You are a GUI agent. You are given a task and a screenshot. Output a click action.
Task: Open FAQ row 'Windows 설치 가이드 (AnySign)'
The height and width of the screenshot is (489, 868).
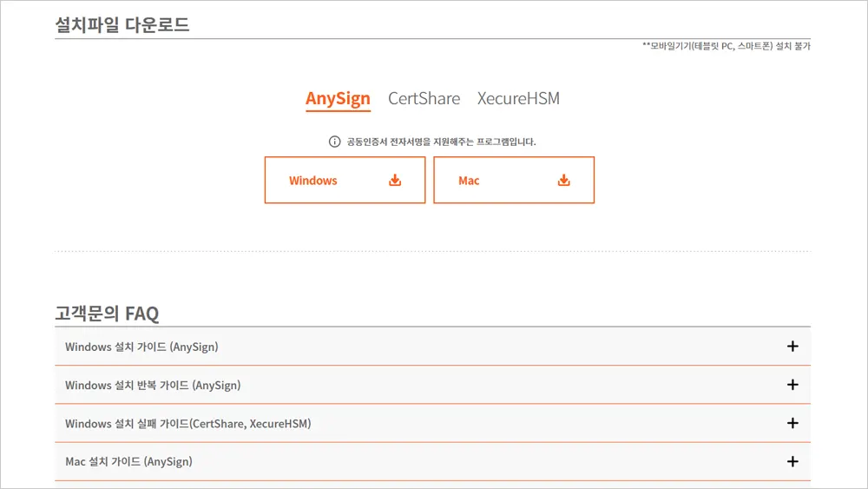(432, 346)
